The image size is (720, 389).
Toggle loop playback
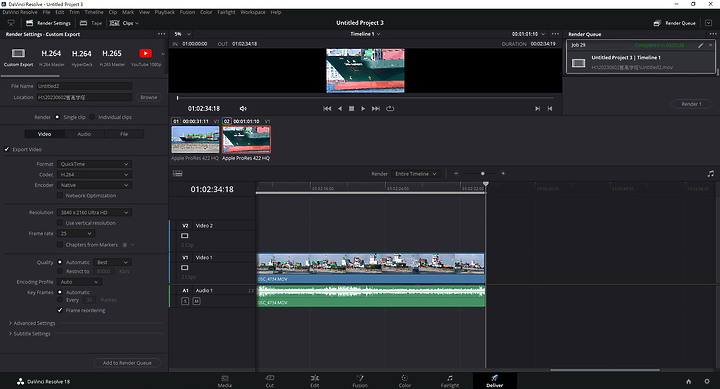[x=390, y=108]
